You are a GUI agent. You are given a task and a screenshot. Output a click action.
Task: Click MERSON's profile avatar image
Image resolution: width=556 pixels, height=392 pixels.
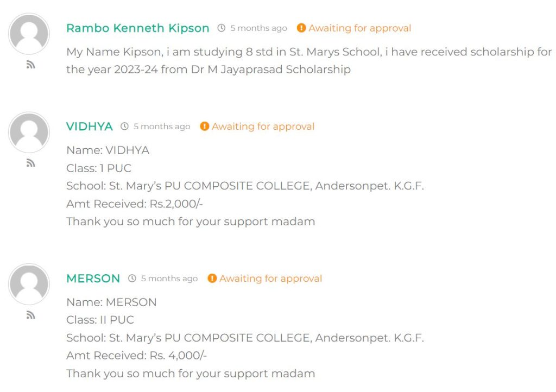pos(29,284)
